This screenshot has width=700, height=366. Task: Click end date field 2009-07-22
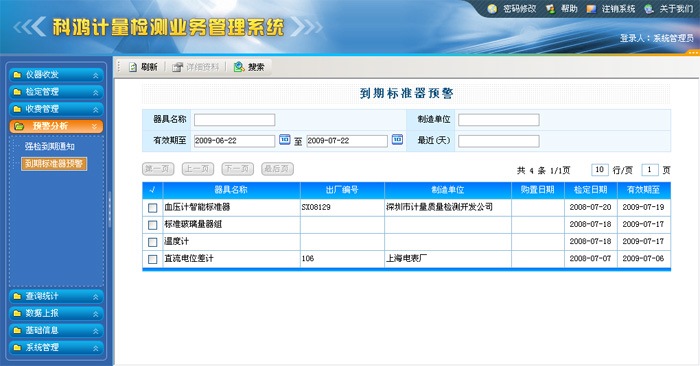347,141
